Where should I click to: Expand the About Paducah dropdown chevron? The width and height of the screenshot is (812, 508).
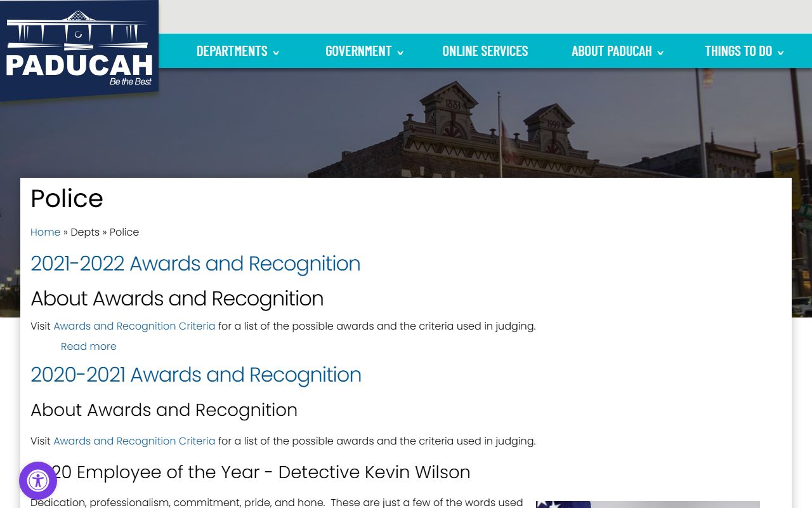pyautogui.click(x=660, y=53)
